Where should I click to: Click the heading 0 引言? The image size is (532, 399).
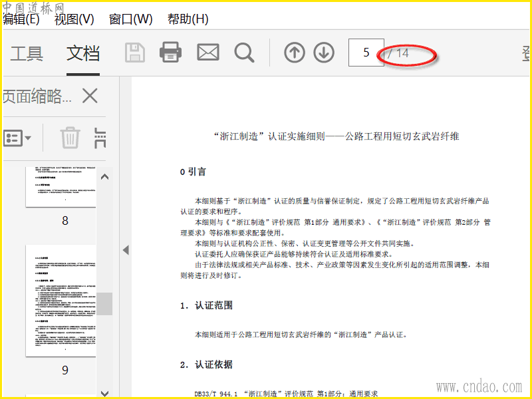193,172
